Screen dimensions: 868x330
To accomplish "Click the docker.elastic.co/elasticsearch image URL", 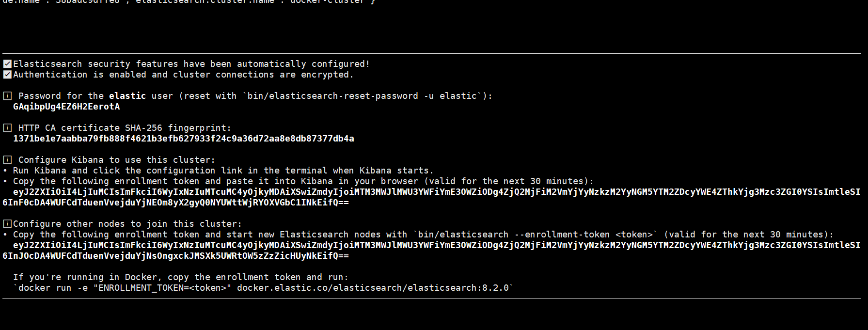I will tap(373, 288).
